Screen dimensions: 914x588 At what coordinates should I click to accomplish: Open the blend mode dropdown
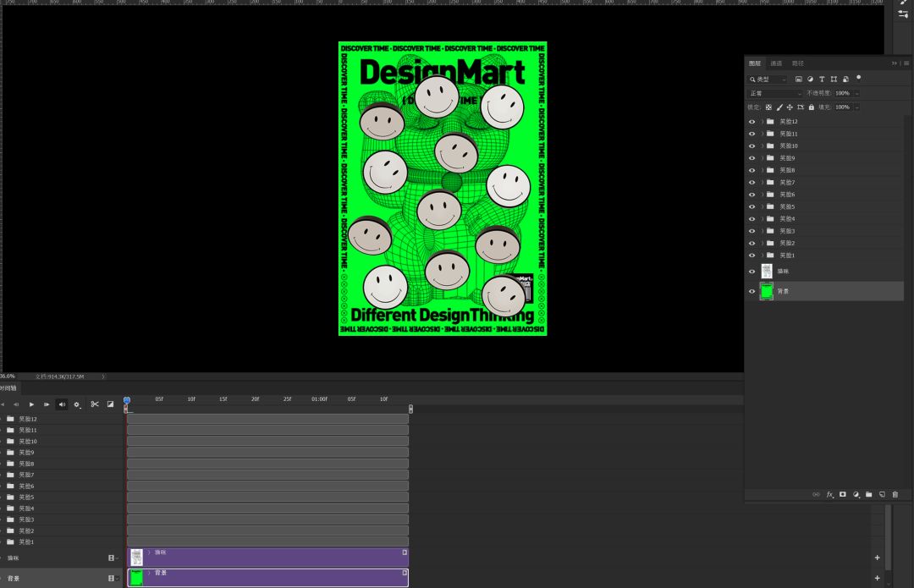point(775,93)
